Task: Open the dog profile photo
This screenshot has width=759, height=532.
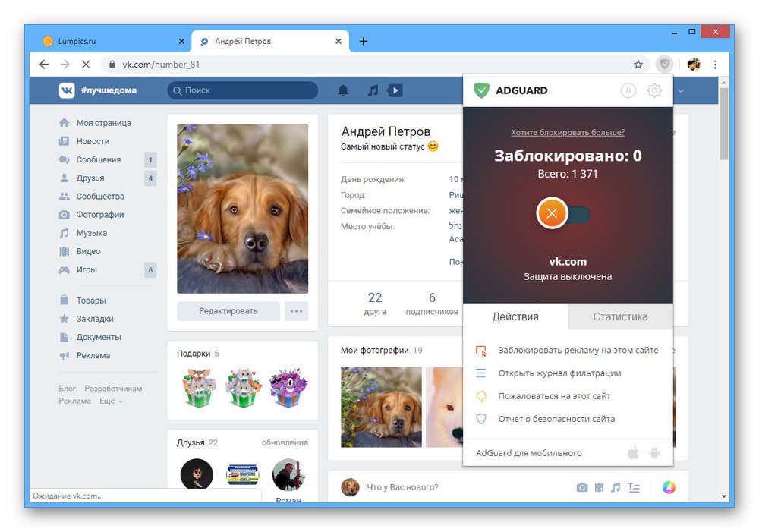Action: coord(243,208)
